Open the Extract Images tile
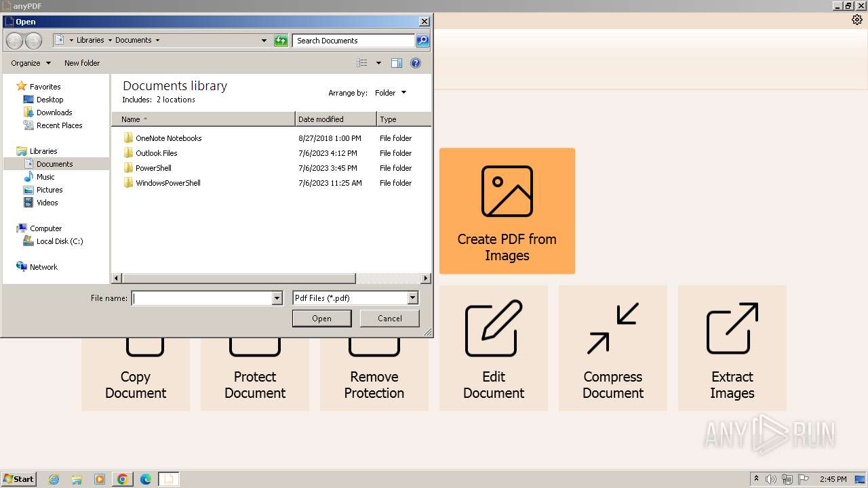The image size is (868, 488). click(x=732, y=348)
